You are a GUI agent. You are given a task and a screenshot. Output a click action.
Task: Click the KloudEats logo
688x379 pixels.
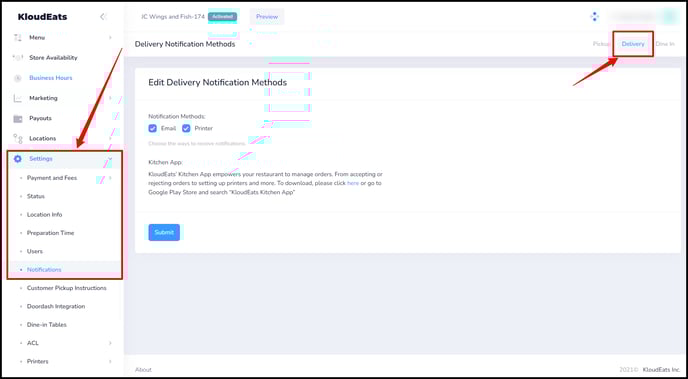click(43, 17)
